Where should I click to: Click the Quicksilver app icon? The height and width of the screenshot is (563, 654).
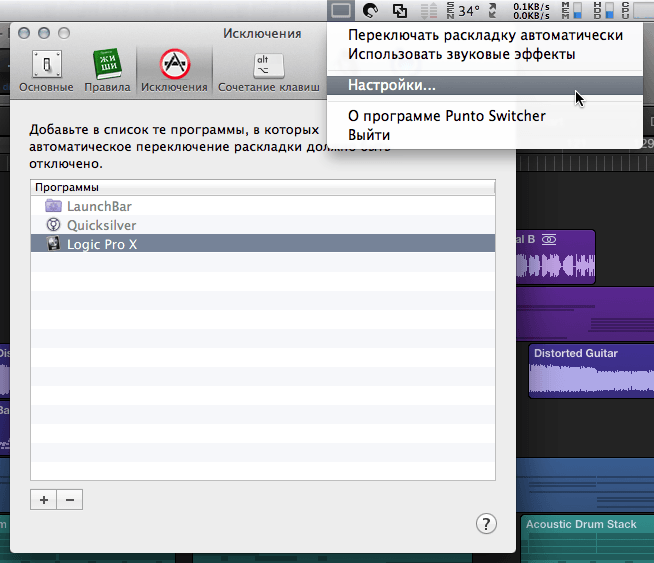pyautogui.click(x=53, y=225)
